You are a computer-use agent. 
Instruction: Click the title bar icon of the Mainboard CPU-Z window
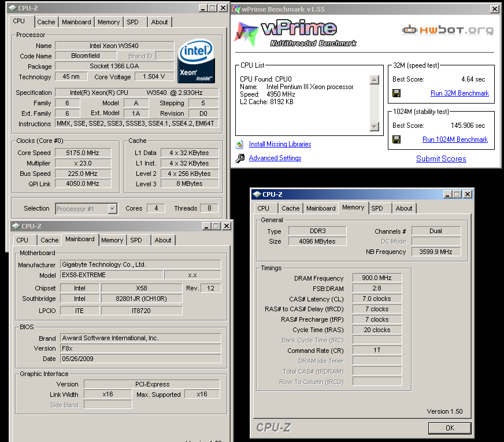16,226
